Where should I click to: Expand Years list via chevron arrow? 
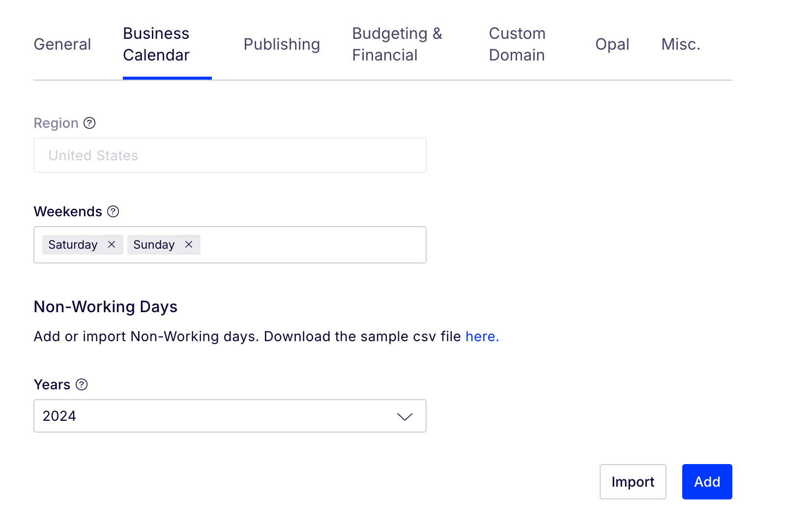405,416
